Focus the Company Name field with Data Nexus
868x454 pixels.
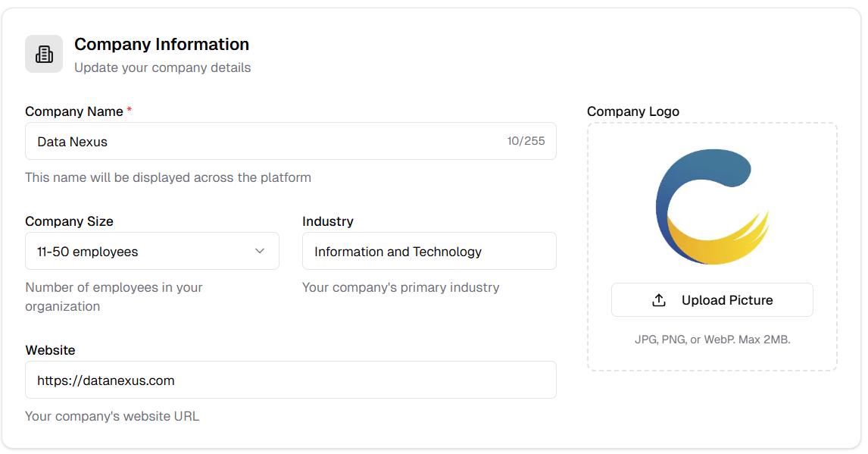pos(265,142)
